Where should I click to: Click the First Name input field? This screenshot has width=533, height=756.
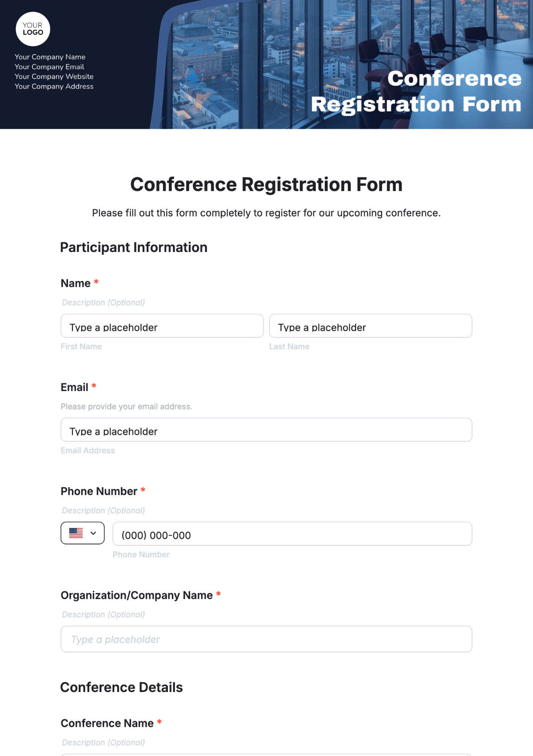click(162, 326)
